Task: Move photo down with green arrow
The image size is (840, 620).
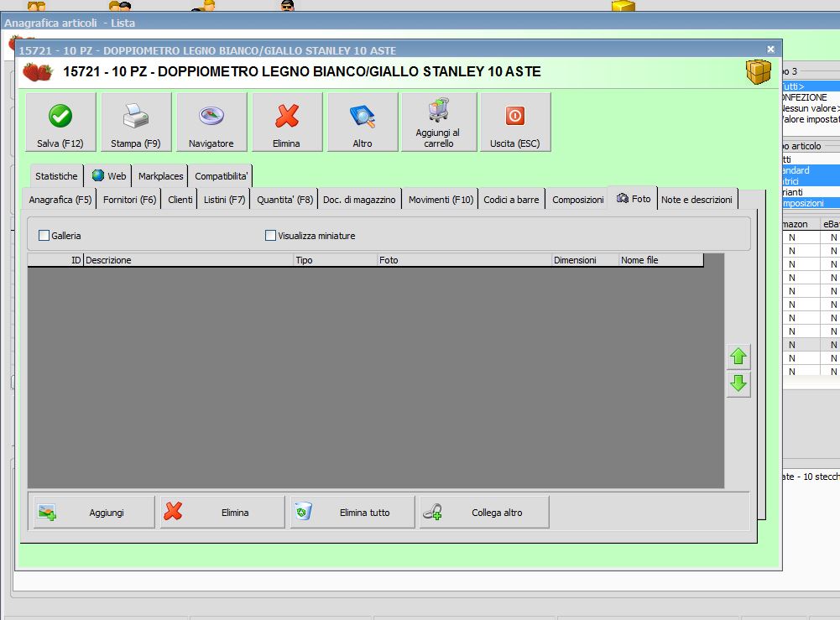Action: 738,384
